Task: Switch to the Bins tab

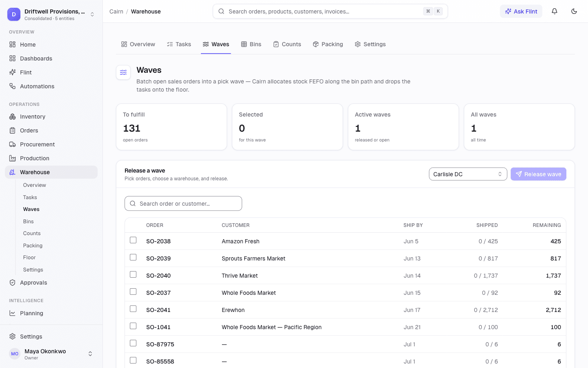Action: tap(251, 44)
